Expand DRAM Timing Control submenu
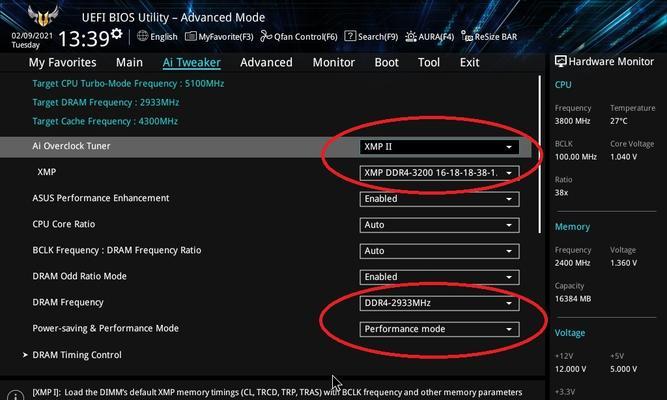This screenshot has height=400, width=667. tap(77, 355)
